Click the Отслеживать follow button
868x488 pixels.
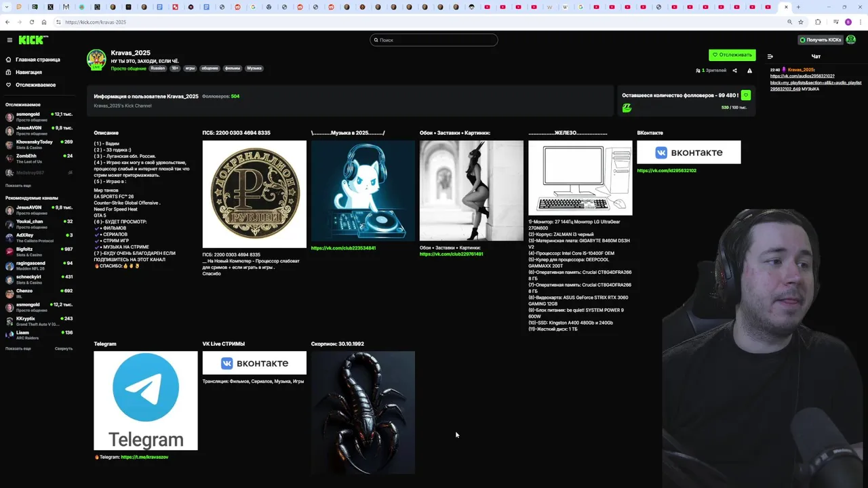point(732,55)
